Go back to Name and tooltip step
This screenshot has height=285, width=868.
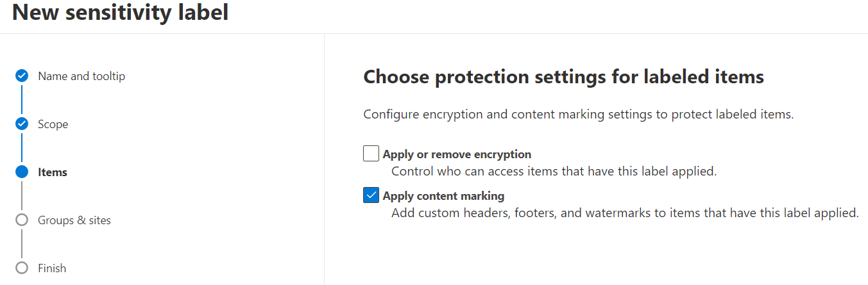[81, 76]
